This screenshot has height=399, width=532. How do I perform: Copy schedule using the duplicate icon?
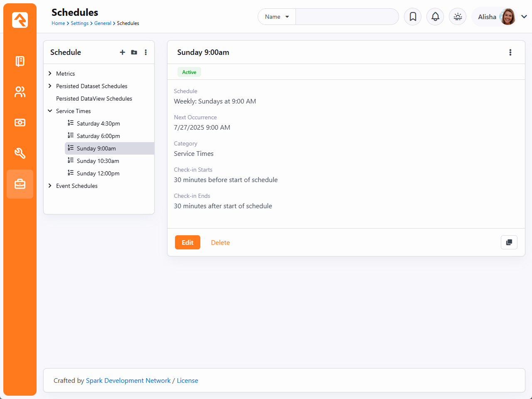pyautogui.click(x=509, y=242)
